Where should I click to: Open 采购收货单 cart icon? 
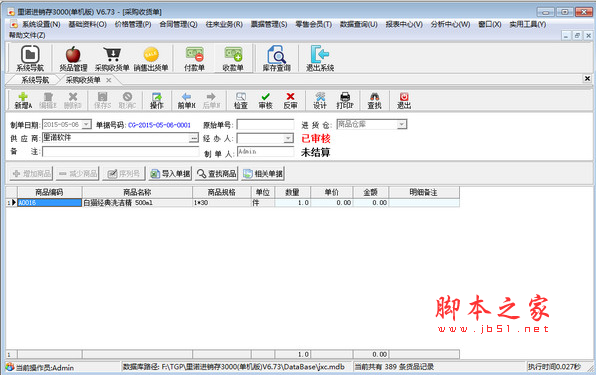click(x=112, y=58)
